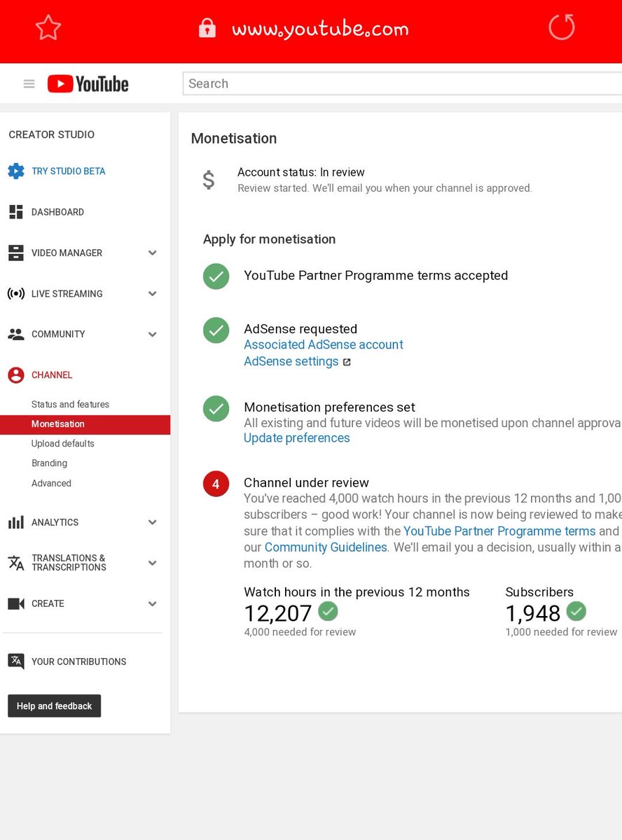Open the Dashboard menu item
622x840 pixels.
point(57,212)
